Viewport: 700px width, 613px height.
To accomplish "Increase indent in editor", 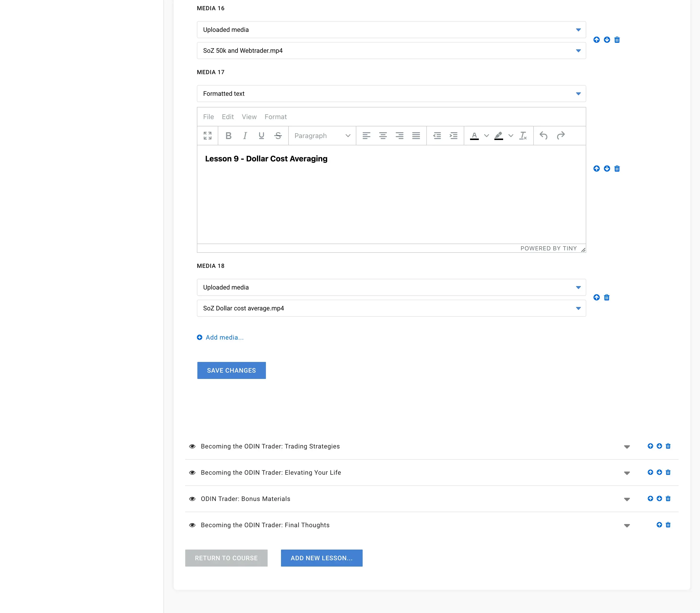I will coord(453,136).
